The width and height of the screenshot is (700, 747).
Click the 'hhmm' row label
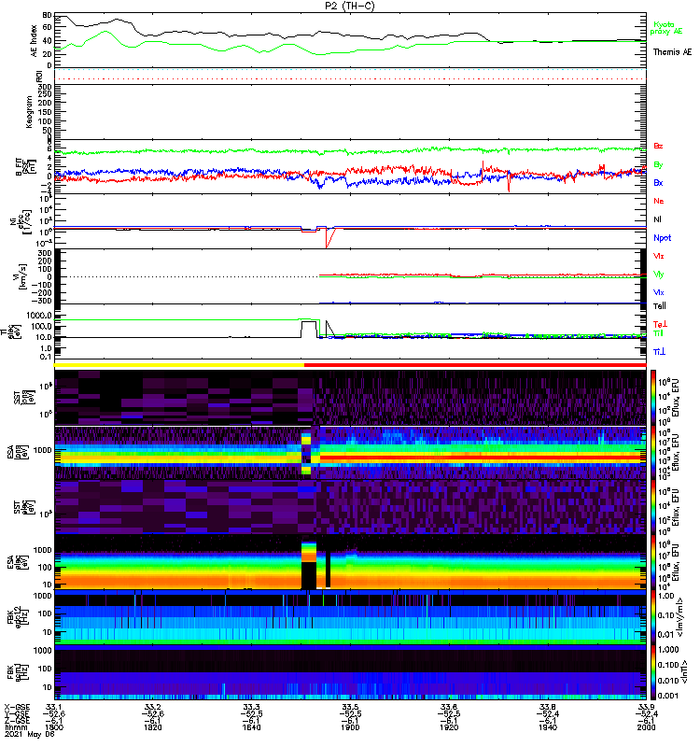coord(16,727)
